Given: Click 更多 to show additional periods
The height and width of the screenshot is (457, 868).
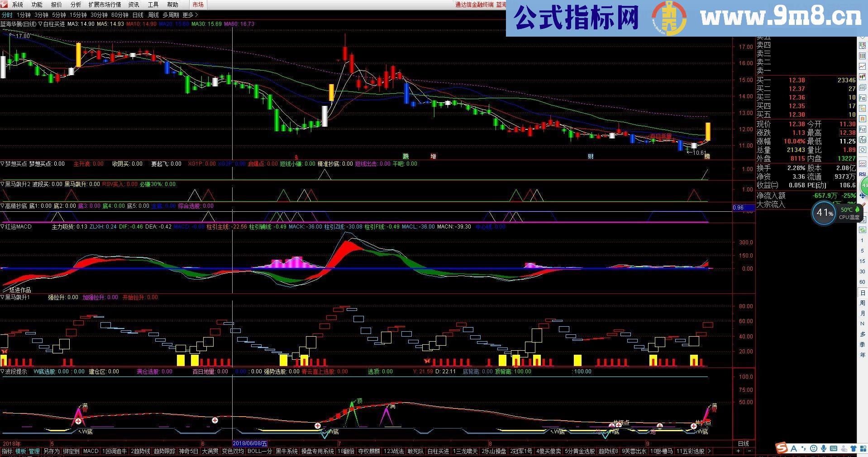Looking at the screenshot, I should pos(189,15).
